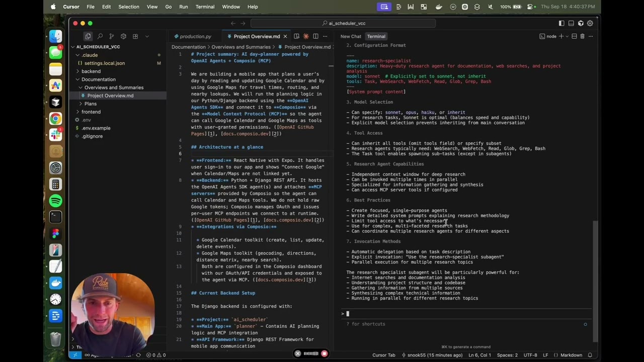644x362 pixels.
Task: Switch to the Project Overview.md tab
Action: click(x=257, y=36)
